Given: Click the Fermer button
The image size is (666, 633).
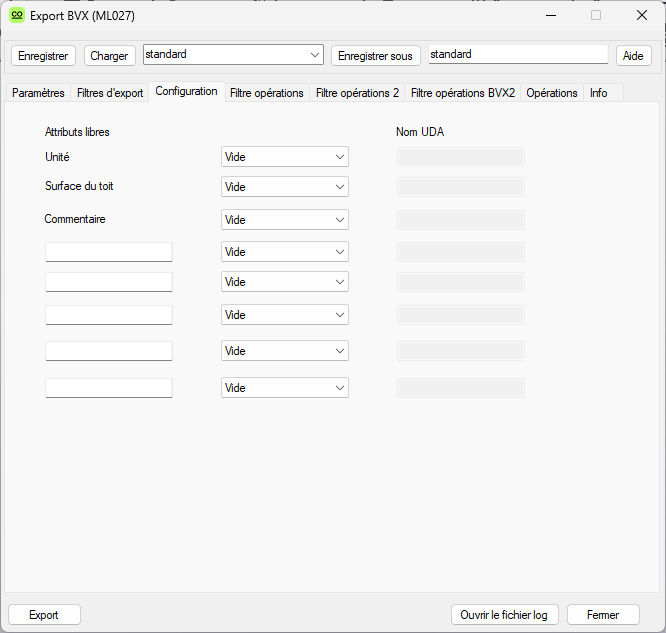Looking at the screenshot, I should pyautogui.click(x=603, y=615).
